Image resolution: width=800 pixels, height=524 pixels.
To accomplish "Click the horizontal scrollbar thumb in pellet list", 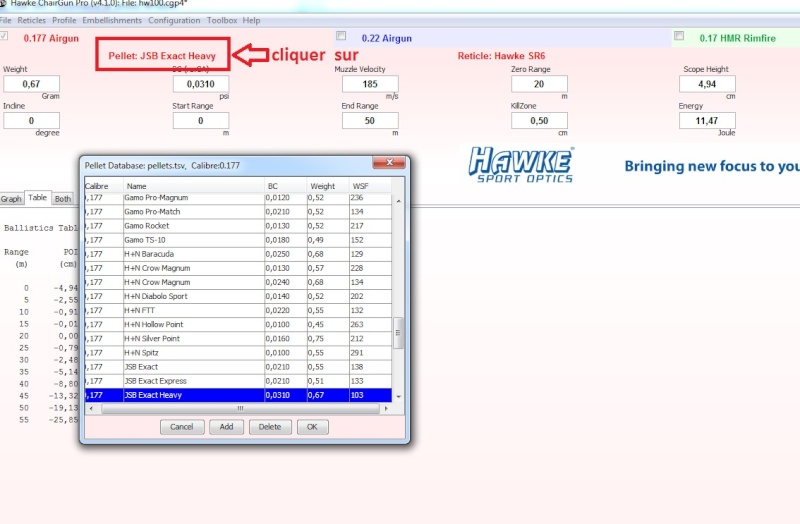I will 240,408.
